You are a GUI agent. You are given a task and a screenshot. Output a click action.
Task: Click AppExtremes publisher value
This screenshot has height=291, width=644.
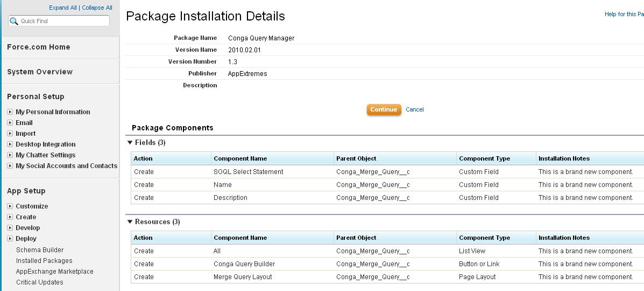click(247, 74)
